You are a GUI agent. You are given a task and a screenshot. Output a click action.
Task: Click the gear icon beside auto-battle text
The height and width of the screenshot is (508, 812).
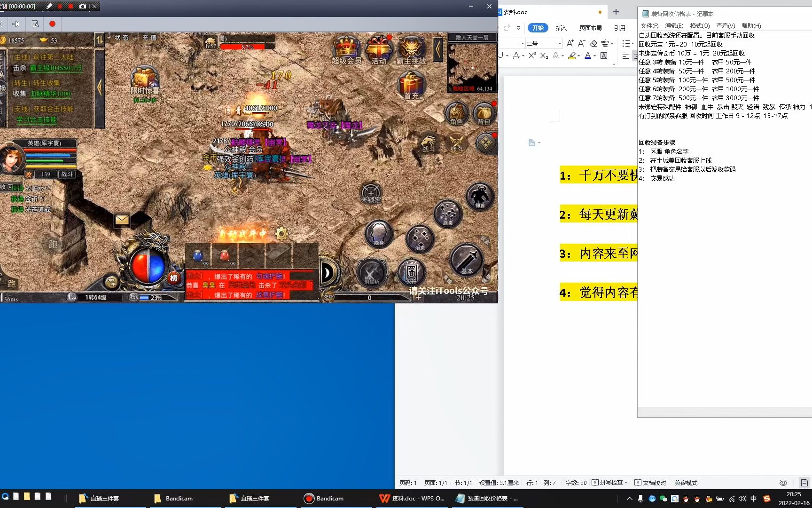point(281,233)
